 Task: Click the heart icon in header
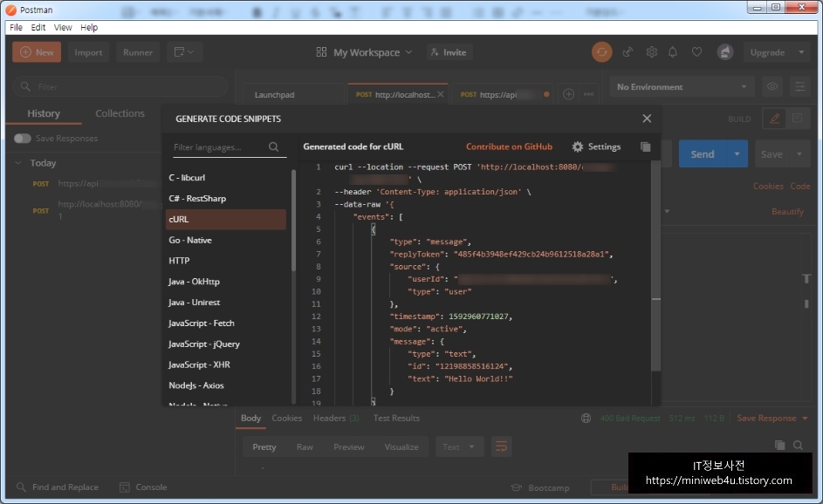pyautogui.click(x=696, y=52)
